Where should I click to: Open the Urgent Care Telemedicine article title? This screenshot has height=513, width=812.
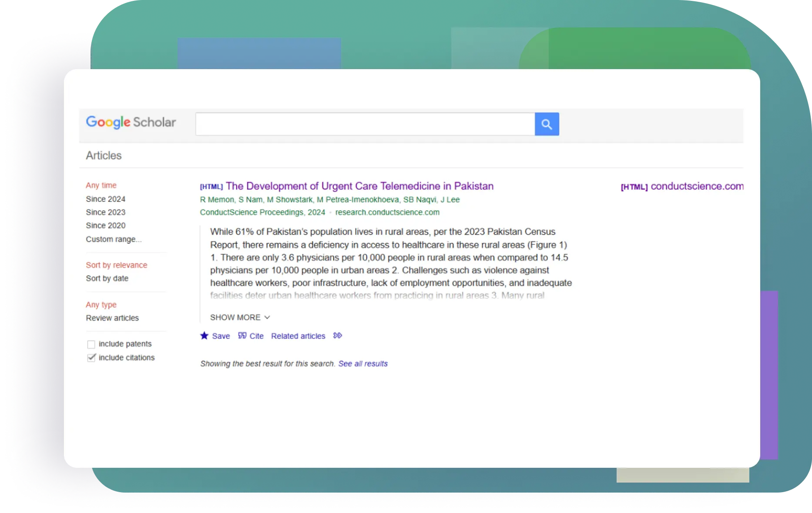click(x=359, y=186)
